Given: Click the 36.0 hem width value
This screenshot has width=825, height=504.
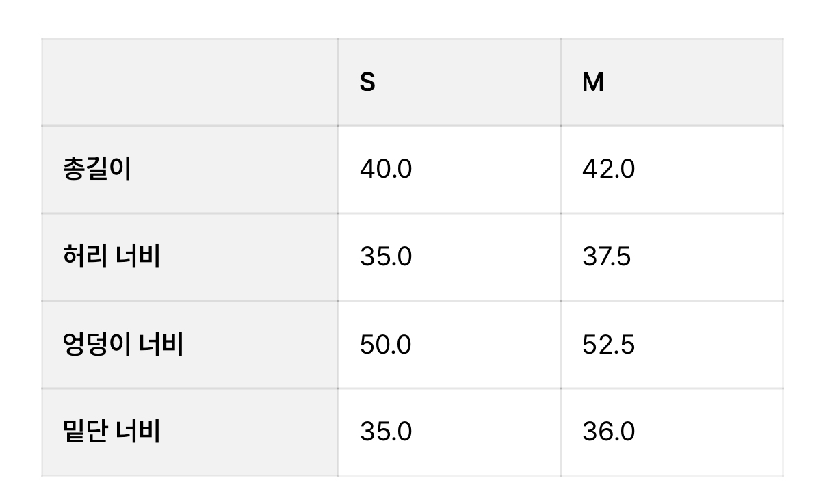Looking at the screenshot, I should click(x=608, y=432).
